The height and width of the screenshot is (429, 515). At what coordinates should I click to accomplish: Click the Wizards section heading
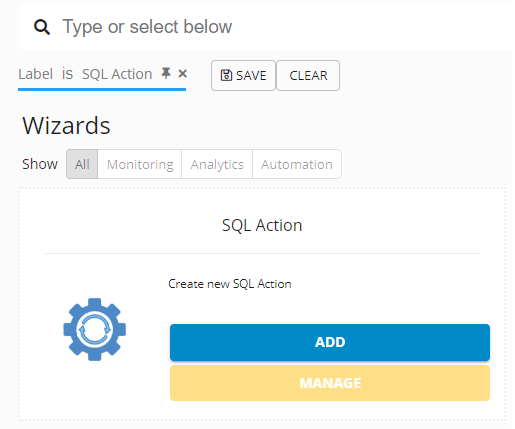(x=66, y=126)
